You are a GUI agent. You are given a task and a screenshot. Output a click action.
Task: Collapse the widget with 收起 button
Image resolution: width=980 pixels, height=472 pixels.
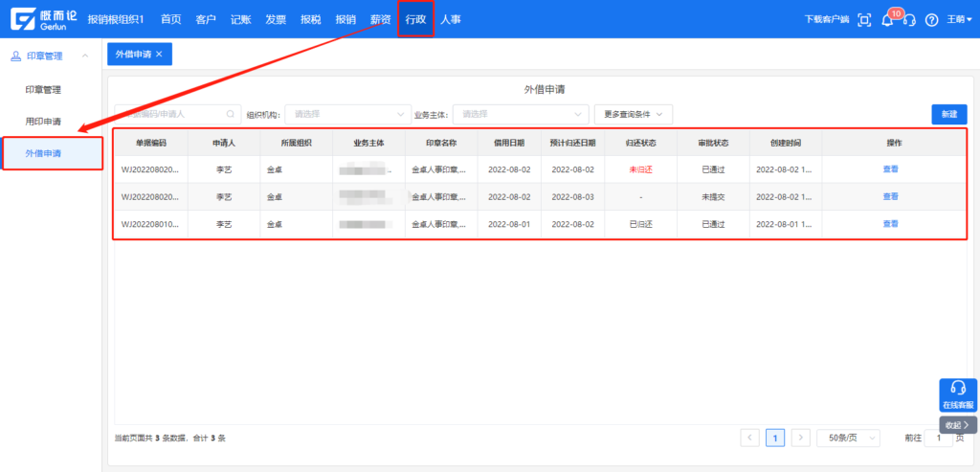point(958,425)
